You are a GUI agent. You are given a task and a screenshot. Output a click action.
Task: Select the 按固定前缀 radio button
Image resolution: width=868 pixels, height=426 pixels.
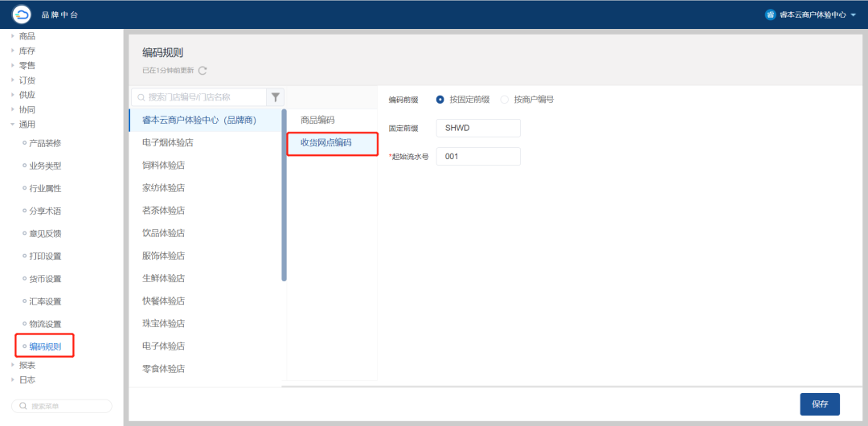point(440,100)
